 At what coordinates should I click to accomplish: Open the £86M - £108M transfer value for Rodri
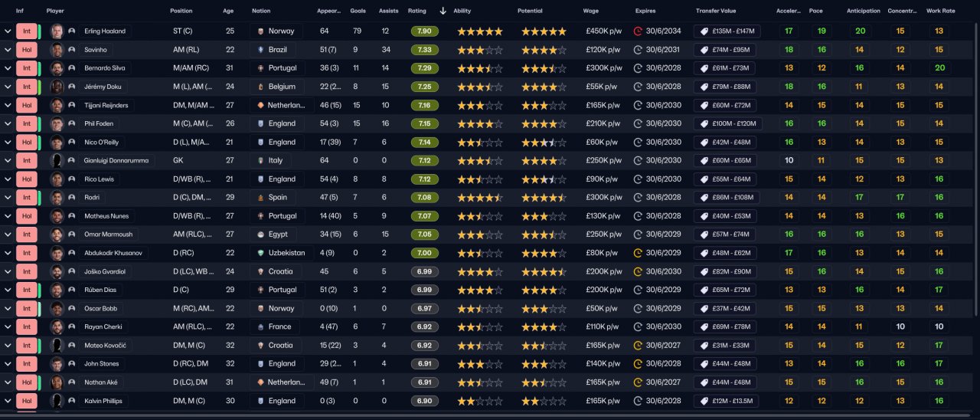[725, 198]
